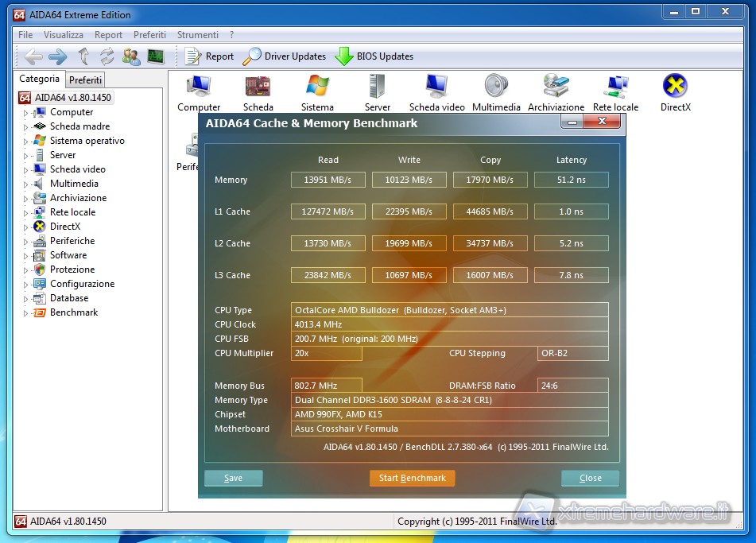Expand the Computer tree node
This screenshot has height=543, width=756.
point(25,113)
